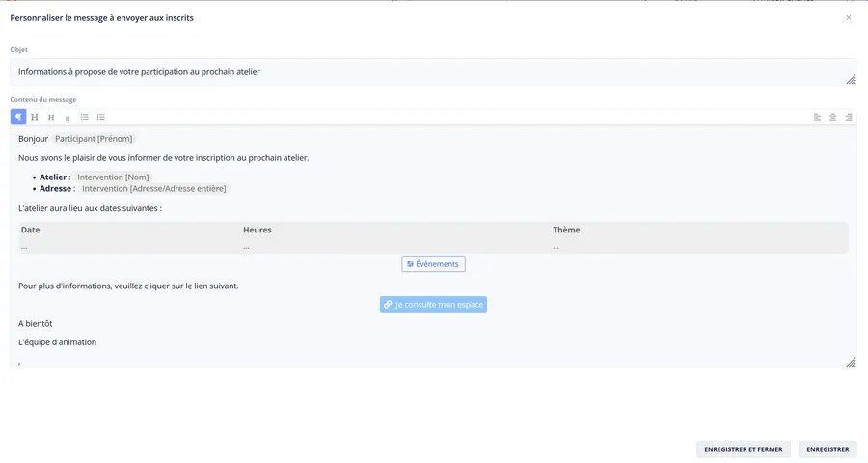Screen dimensions: 868x463
Task: Insert a bulleted list
Action: coord(84,117)
